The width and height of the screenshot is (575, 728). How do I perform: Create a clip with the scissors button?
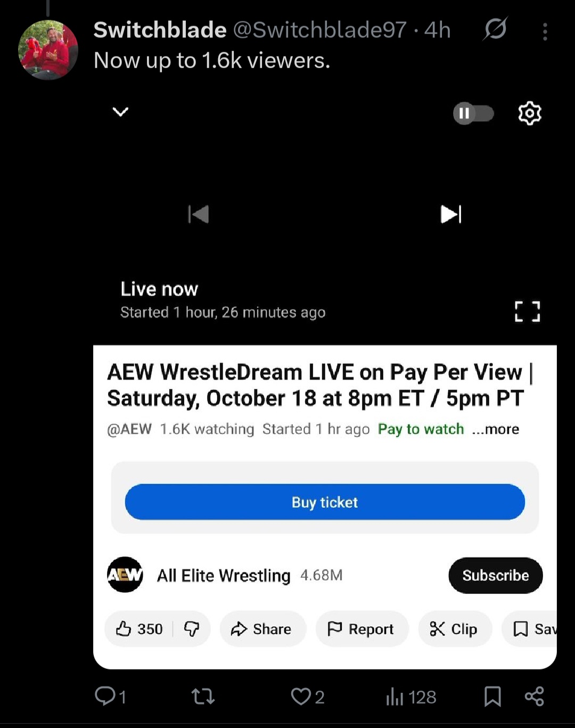pos(455,629)
